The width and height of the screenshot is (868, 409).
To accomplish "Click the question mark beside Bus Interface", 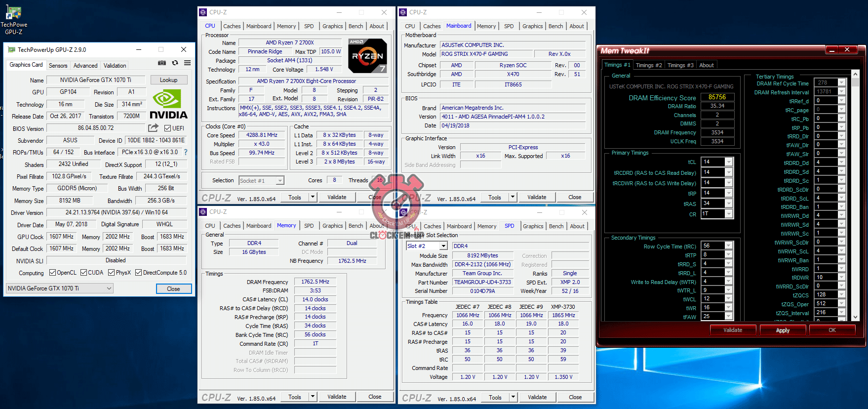I will pyautogui.click(x=186, y=153).
